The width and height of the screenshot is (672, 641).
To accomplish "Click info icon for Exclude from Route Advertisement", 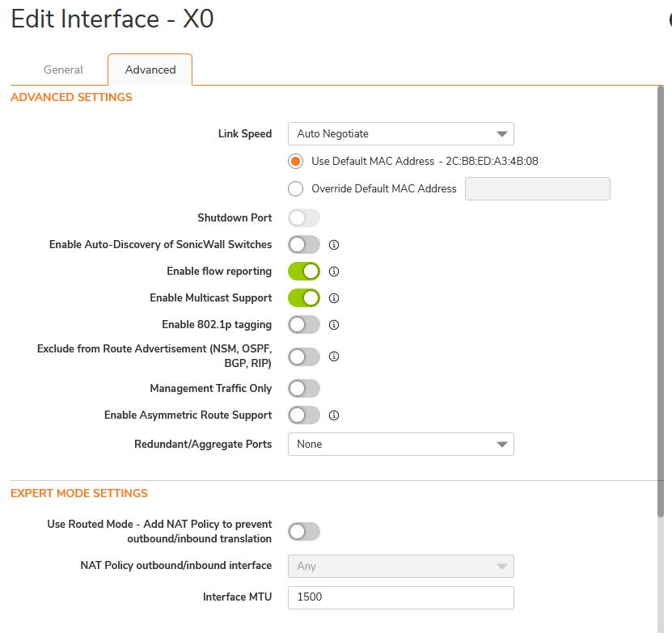I will tap(333, 356).
